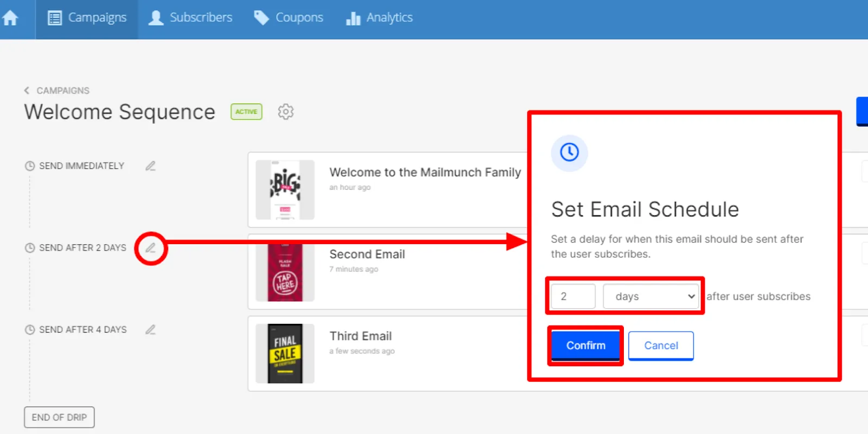The image size is (868, 434).
Task: Click the Coupons tag icon
Action: 261,18
